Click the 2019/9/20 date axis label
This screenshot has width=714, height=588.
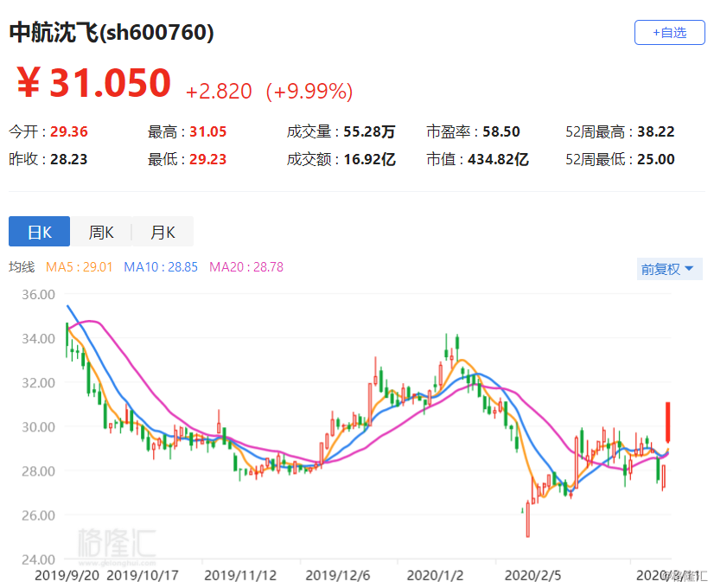coord(67,576)
